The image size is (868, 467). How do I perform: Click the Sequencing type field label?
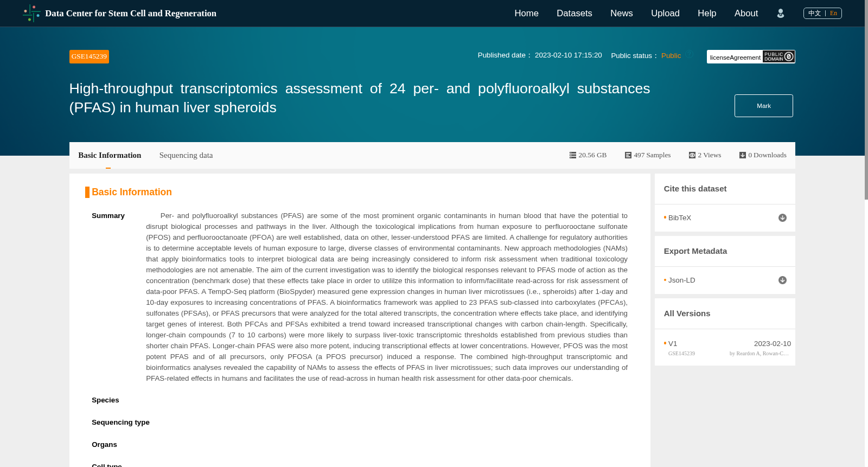pyautogui.click(x=120, y=422)
